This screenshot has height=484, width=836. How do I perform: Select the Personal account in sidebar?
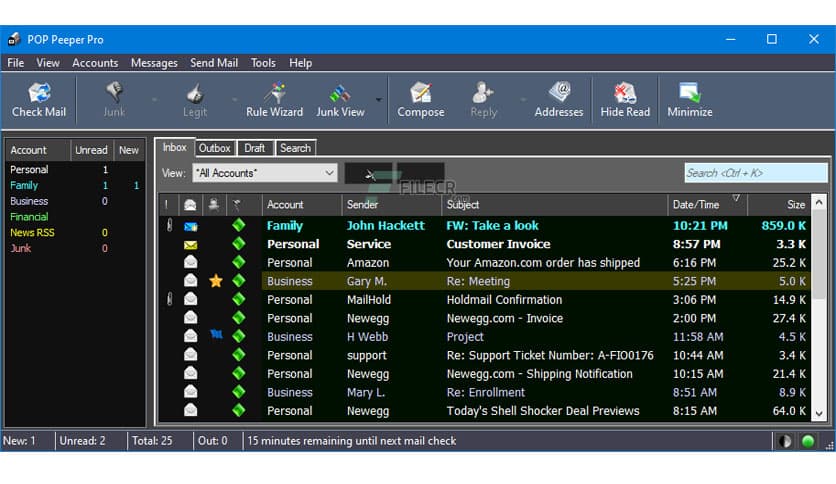click(29, 170)
